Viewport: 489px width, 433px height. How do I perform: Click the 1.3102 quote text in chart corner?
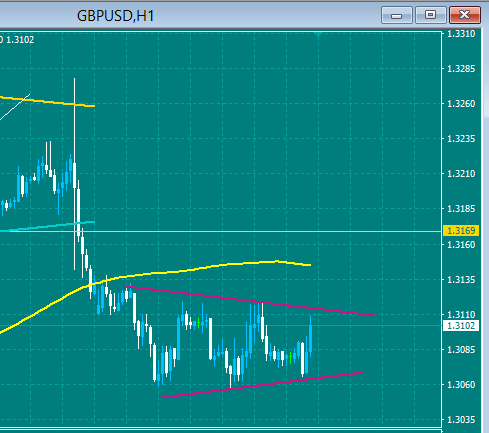click(20, 40)
